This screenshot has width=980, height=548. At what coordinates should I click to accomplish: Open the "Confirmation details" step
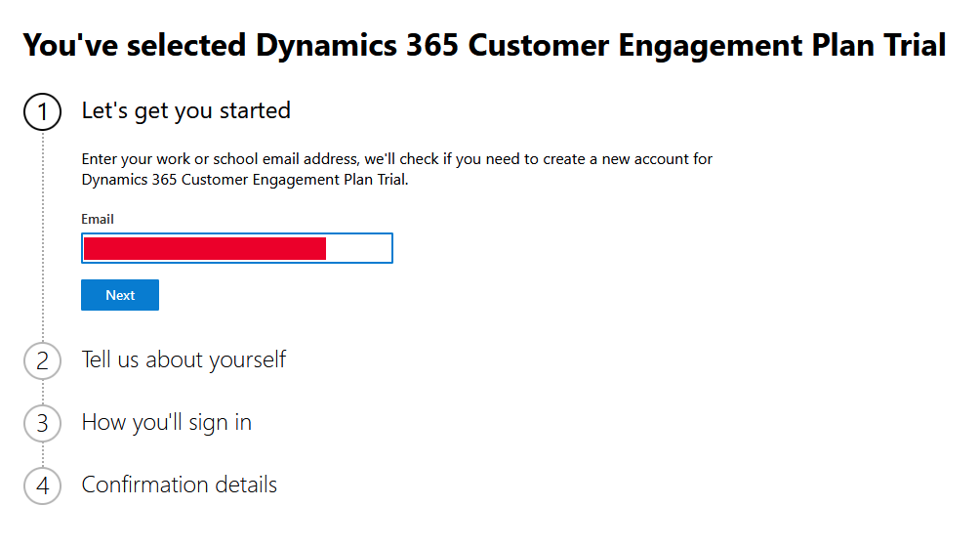click(179, 485)
